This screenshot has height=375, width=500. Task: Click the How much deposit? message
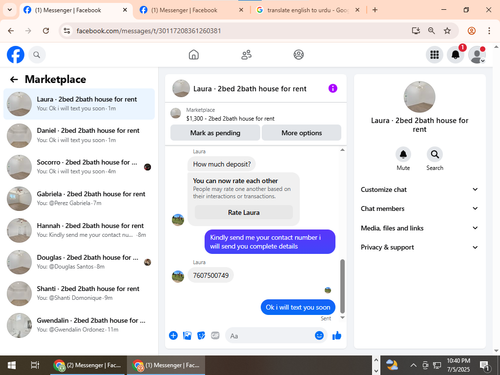pyautogui.click(x=222, y=164)
